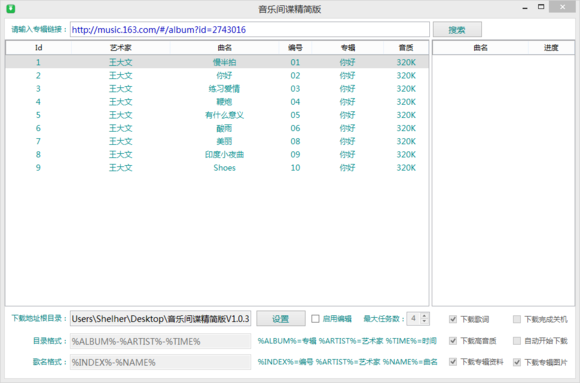Image resolution: width=580 pixels, height=383 pixels.
Task: Select the song 慢半拍
Action: pyautogui.click(x=224, y=62)
